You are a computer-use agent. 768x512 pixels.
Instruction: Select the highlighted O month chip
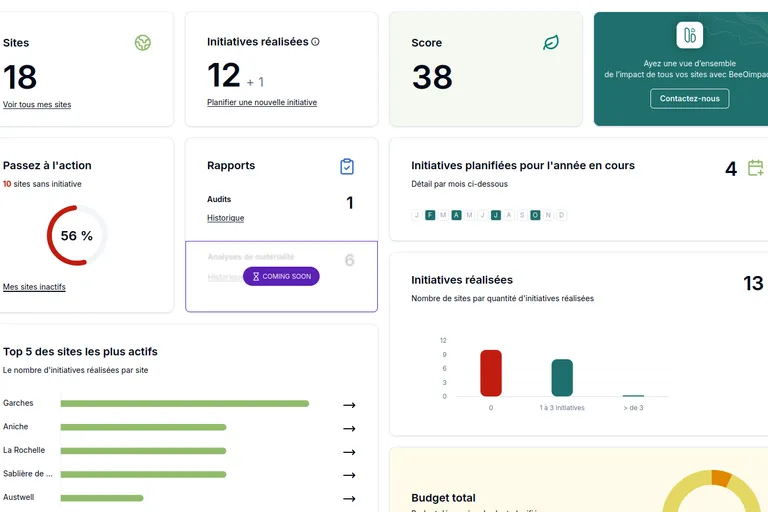(535, 215)
